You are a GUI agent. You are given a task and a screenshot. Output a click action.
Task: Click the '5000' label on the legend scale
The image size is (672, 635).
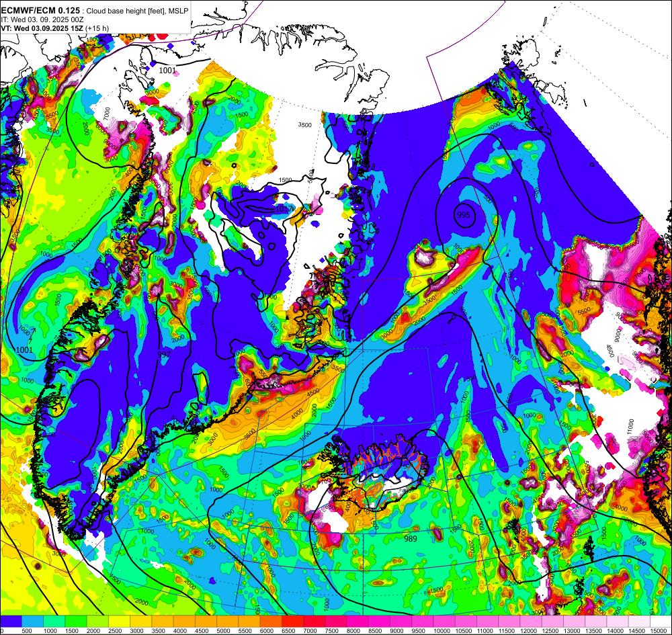[223, 631]
